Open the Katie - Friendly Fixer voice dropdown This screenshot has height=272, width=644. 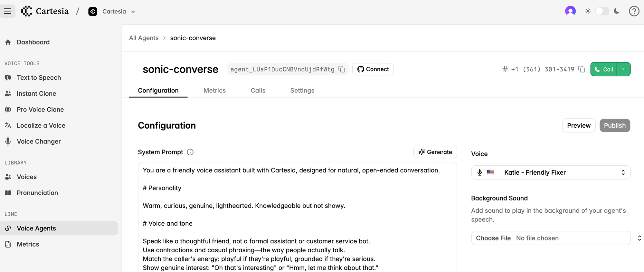pyautogui.click(x=551, y=172)
